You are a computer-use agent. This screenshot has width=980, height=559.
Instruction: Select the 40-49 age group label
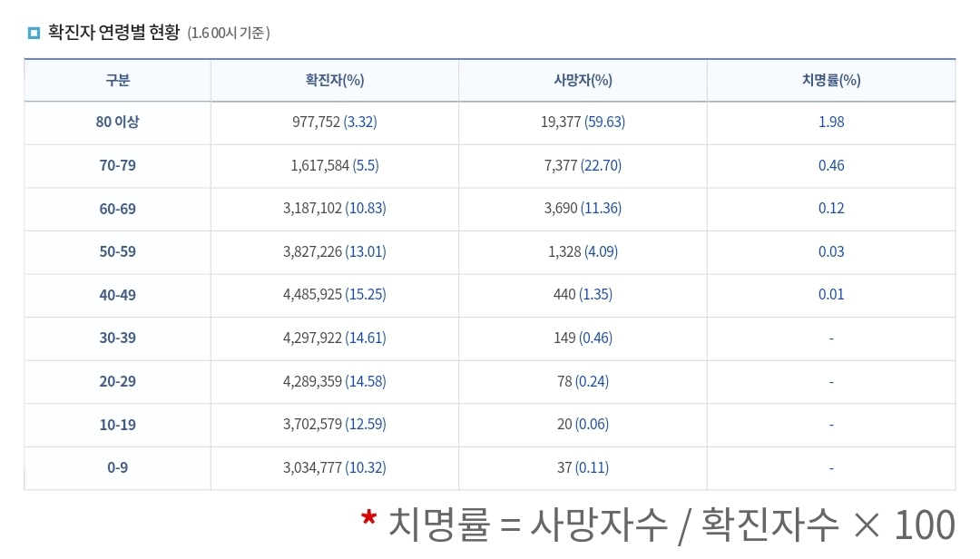pos(117,295)
